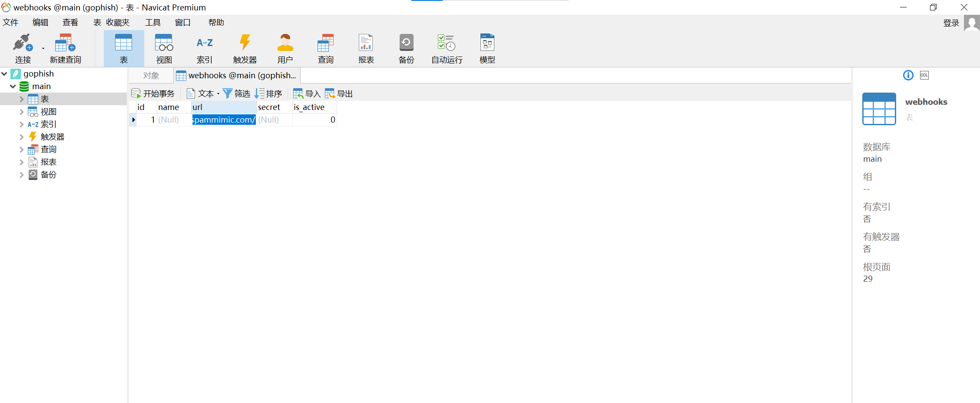
Task: Restore down the Navicat window
Action: click(933, 7)
